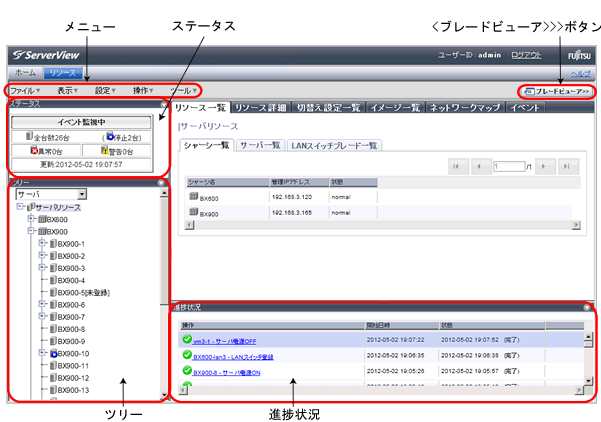Viewport: 601px width, 422px height.
Task: Expand the BX900-6 node
Action: click(42, 304)
